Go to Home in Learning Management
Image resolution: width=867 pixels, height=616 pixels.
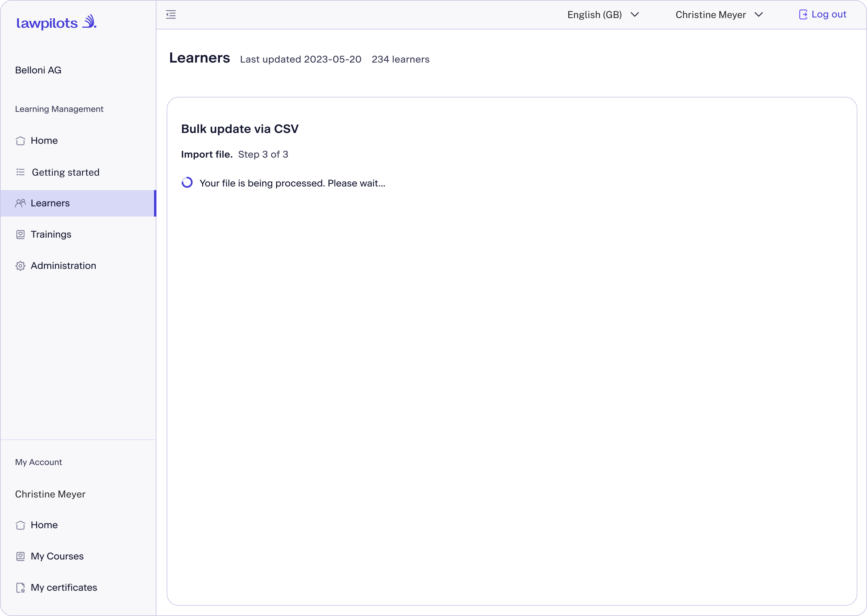click(78, 141)
